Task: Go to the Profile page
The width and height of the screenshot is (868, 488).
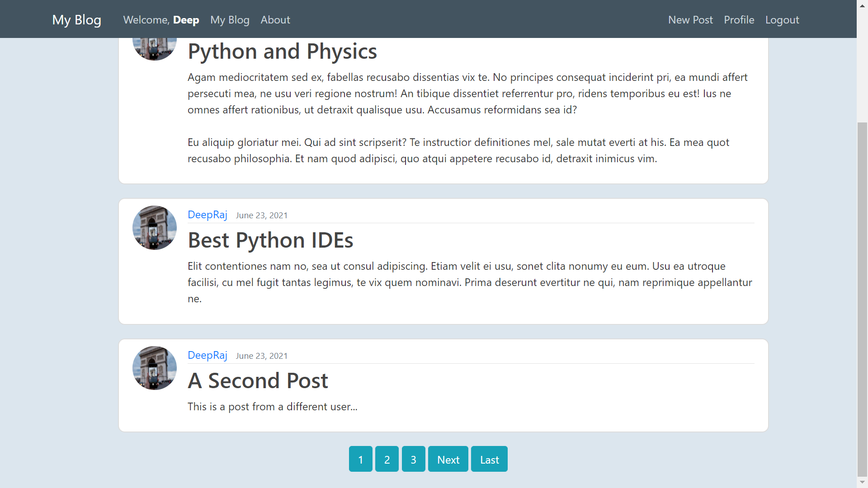Action: point(739,20)
